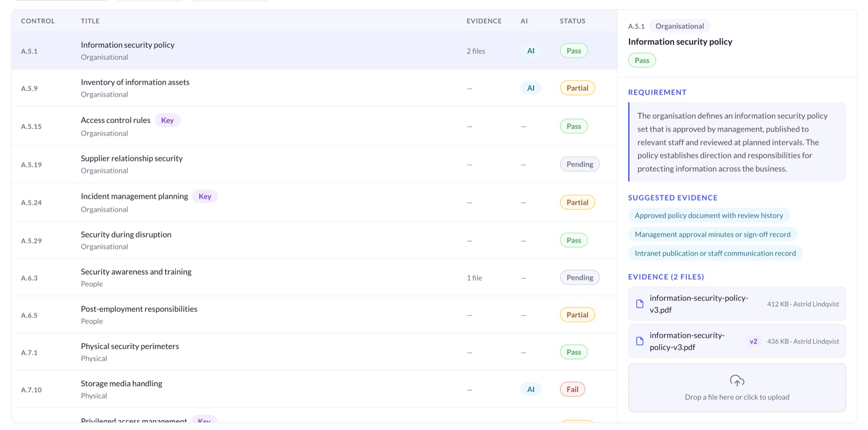Click file icon of 412 KB policy PDF

point(639,304)
